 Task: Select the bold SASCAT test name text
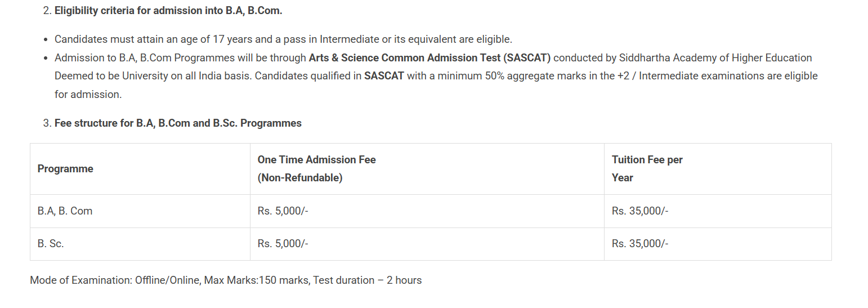(430, 57)
